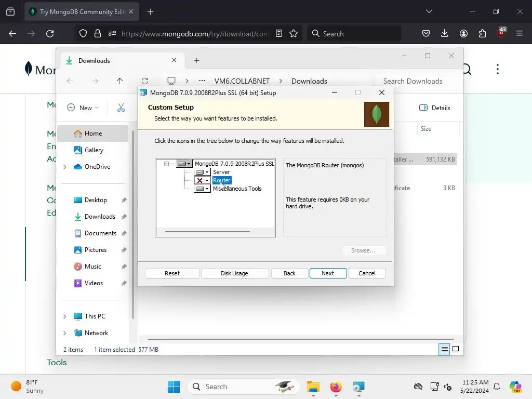
Task: Open the Router feature install dropdown
Action: pos(203,180)
